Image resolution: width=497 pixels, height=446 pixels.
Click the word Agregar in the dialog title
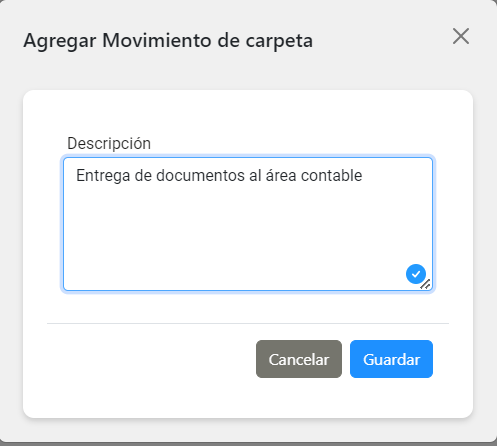[x=60, y=41]
